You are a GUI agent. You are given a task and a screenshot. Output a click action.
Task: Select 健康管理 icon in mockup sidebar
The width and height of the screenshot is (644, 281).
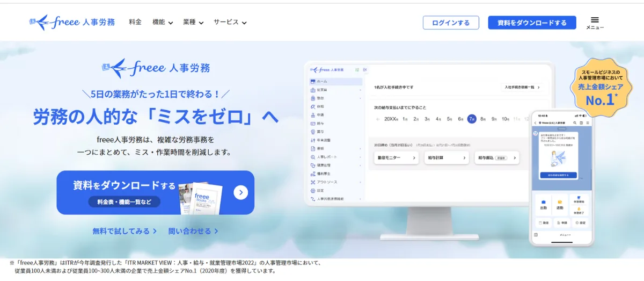(313, 165)
